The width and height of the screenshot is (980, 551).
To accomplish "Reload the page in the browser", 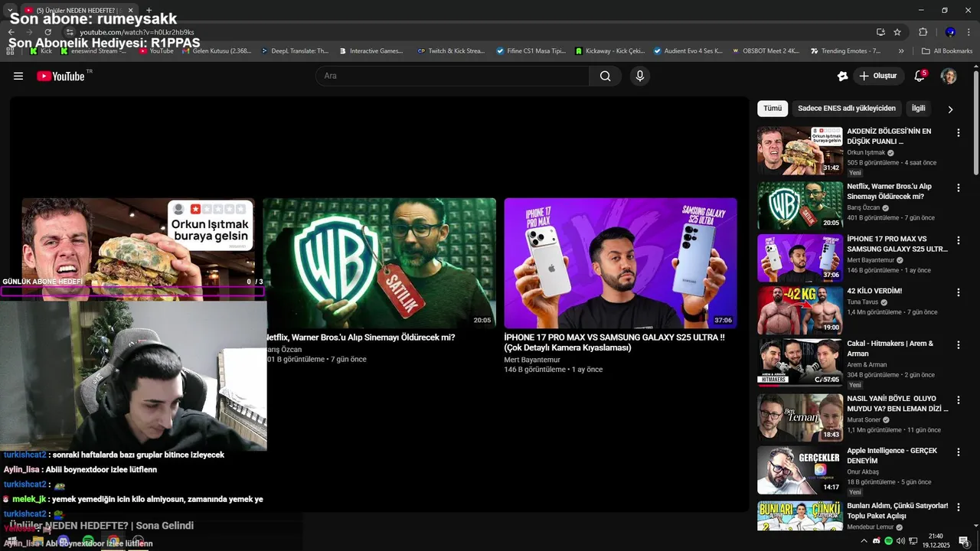I will click(x=47, y=32).
